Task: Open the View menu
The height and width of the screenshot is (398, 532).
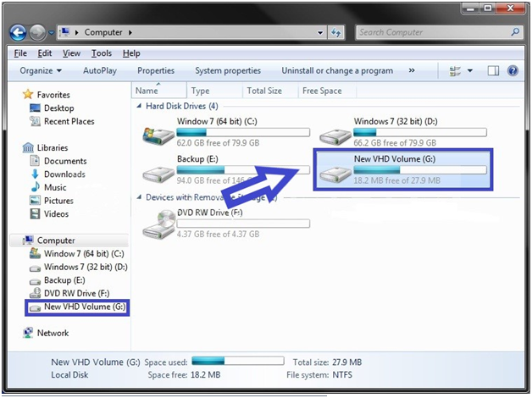Action: [x=71, y=53]
